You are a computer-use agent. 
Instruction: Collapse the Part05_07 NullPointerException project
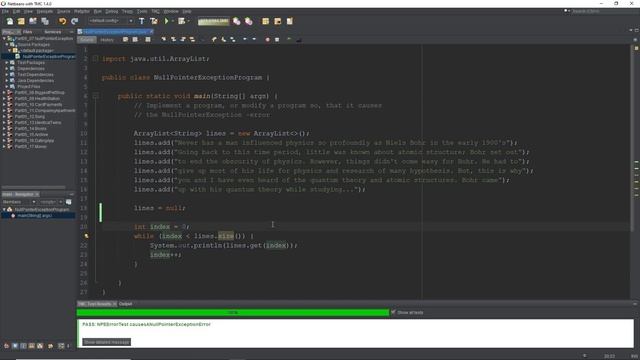[4, 39]
